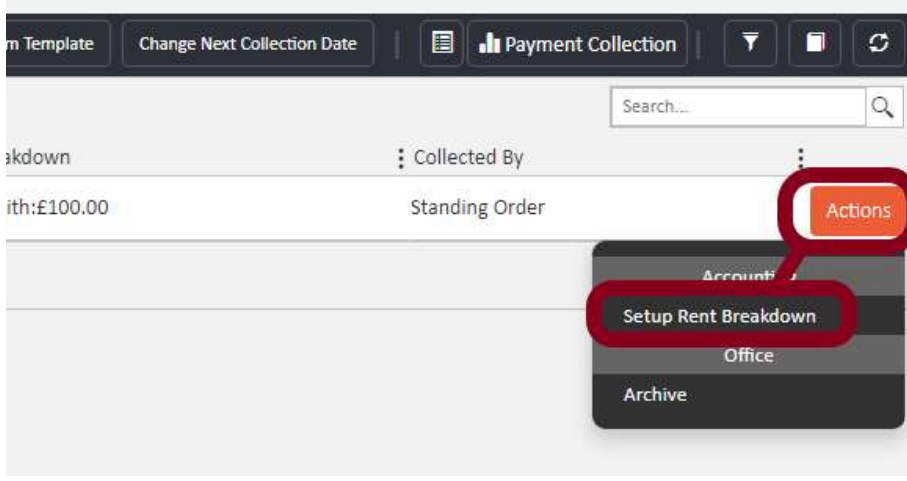
Task: Click the magnifying glass search icon
Action: coord(881,107)
